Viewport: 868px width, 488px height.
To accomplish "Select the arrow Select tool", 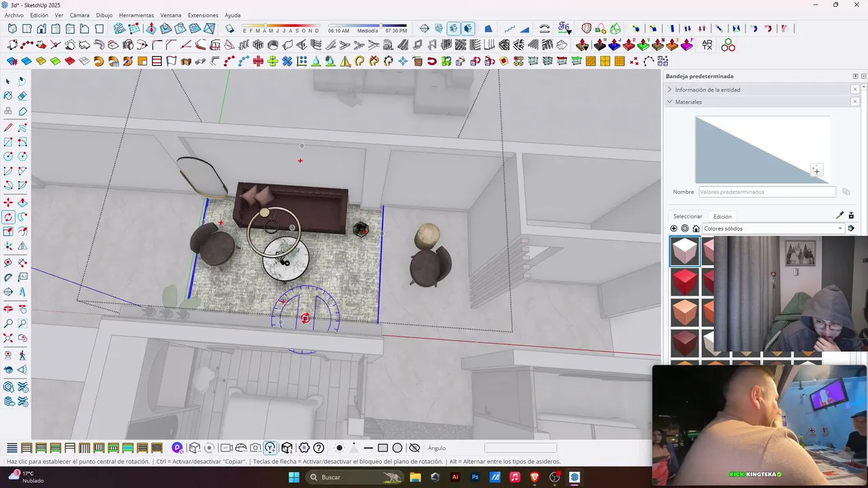I will click(x=8, y=81).
